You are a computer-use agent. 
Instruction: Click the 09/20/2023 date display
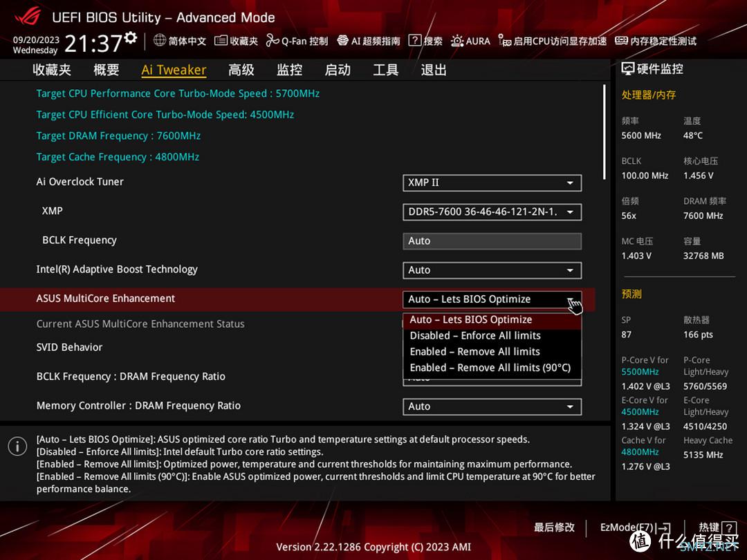(36, 39)
